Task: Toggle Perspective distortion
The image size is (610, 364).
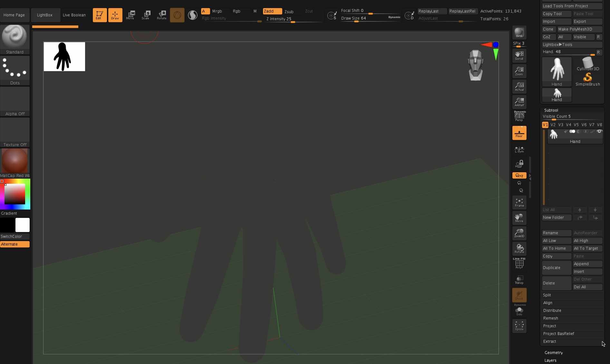Action: point(519,116)
